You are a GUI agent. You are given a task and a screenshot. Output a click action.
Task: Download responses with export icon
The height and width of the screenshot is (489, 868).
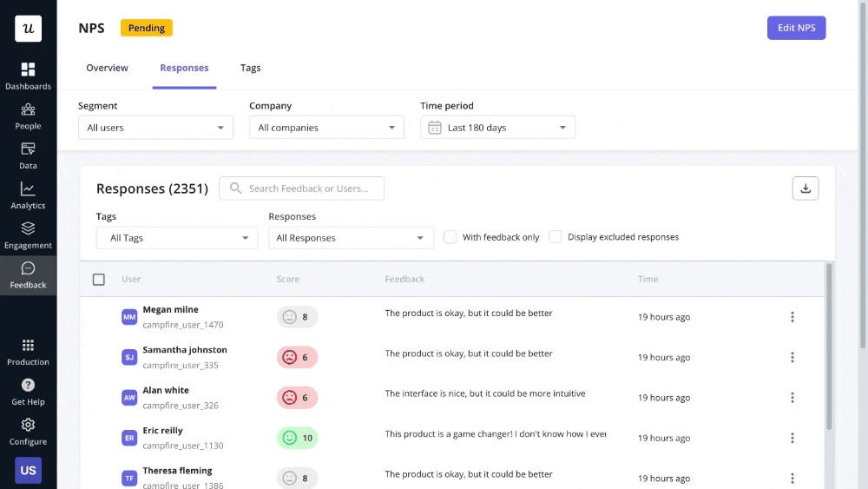(805, 188)
